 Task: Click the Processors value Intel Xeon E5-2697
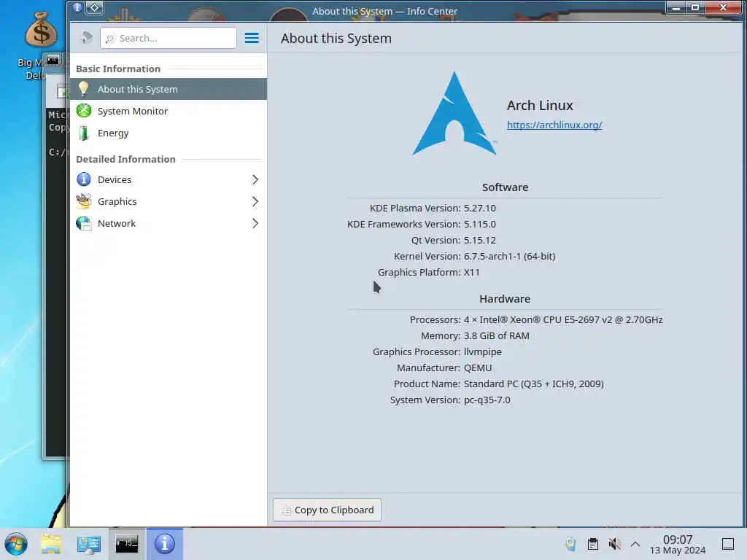[x=563, y=319]
